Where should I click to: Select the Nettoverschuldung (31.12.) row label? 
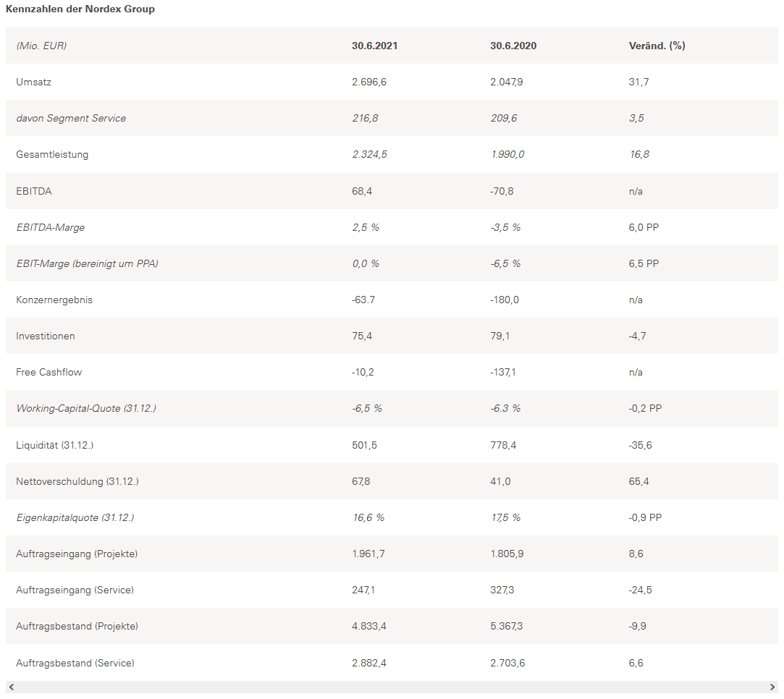tap(77, 481)
